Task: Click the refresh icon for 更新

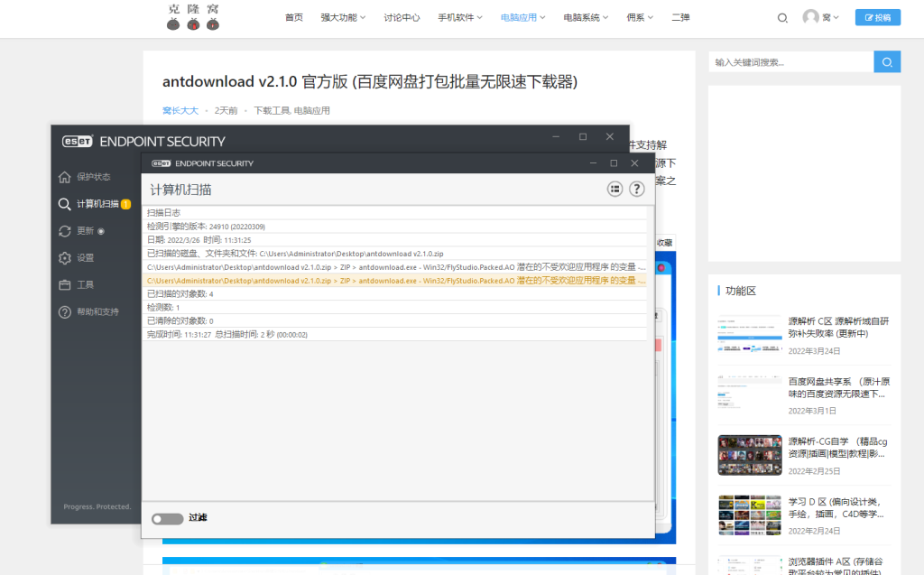Action: [x=65, y=231]
